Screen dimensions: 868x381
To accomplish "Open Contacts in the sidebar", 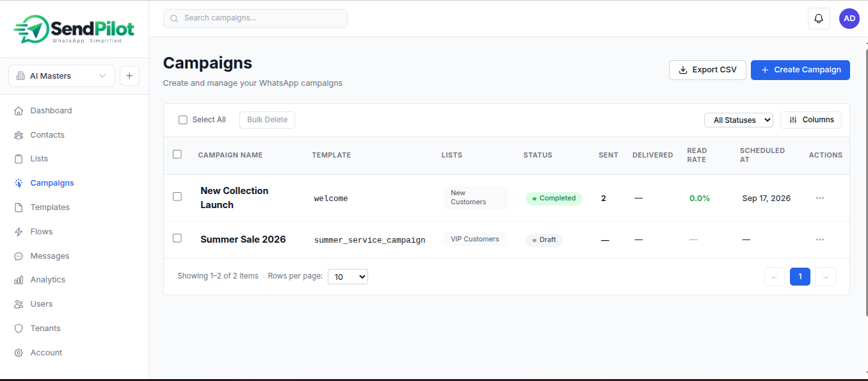I will tap(47, 135).
